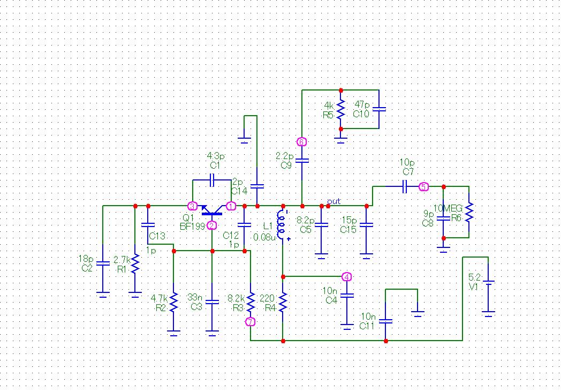The image size is (561, 392).
Task: Click the R1 2.7k resistor symbol
Action: tap(135, 263)
